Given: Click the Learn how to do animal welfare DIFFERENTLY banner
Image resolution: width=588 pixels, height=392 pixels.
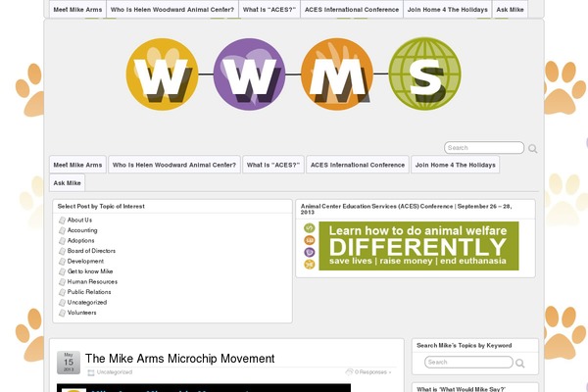Looking at the screenshot, I should 418,246.
